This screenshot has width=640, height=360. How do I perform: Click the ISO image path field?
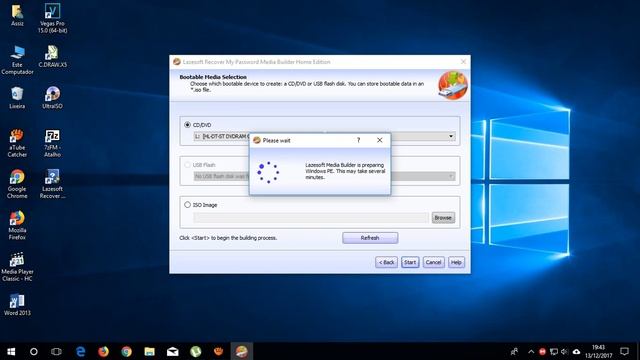click(x=311, y=218)
